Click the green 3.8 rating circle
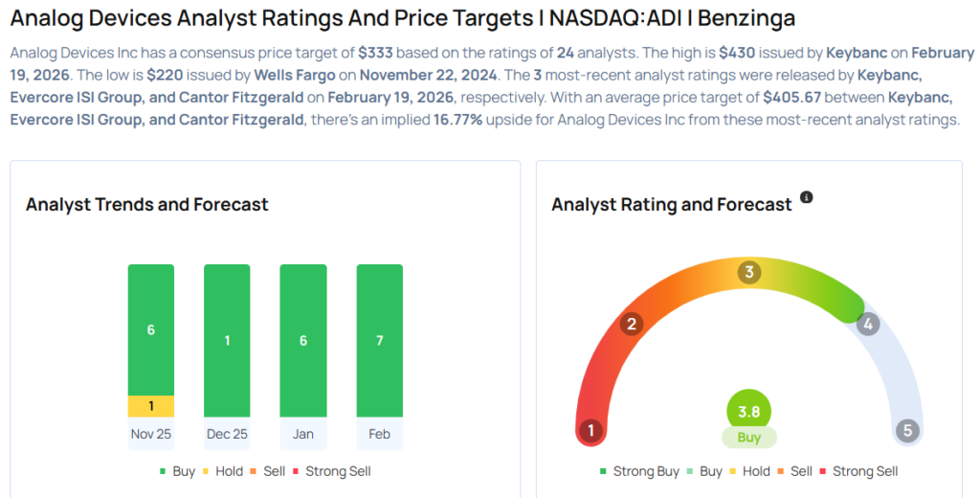Screen dimensions: 980x498 coord(748,412)
